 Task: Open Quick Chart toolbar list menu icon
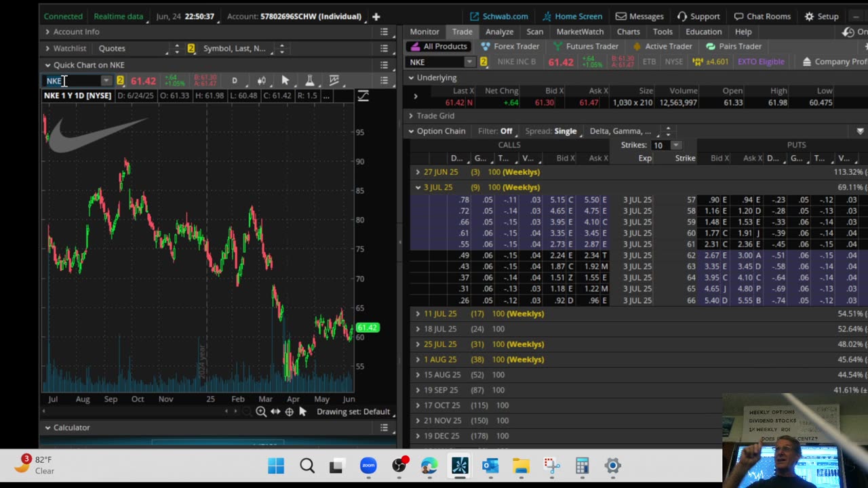click(x=384, y=81)
